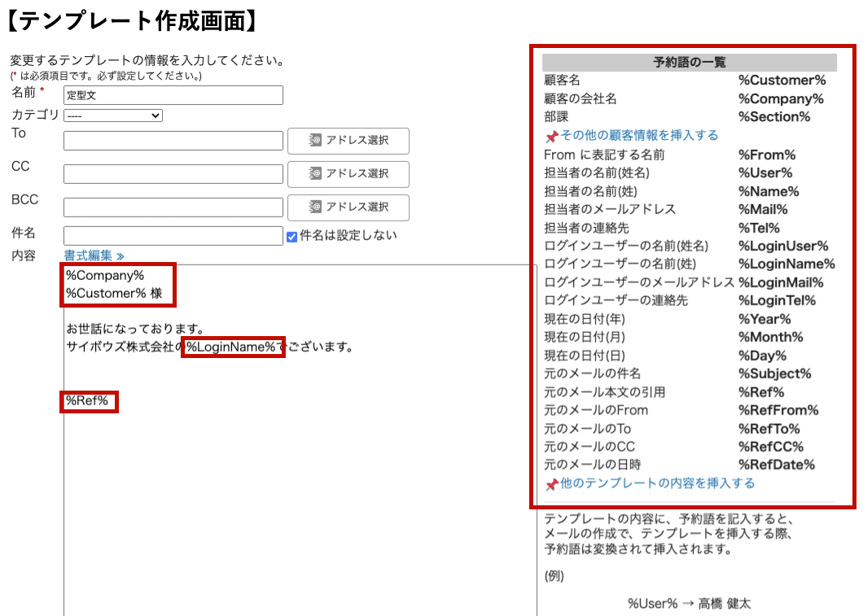Click the アドレス選択 button for To

coord(348,141)
